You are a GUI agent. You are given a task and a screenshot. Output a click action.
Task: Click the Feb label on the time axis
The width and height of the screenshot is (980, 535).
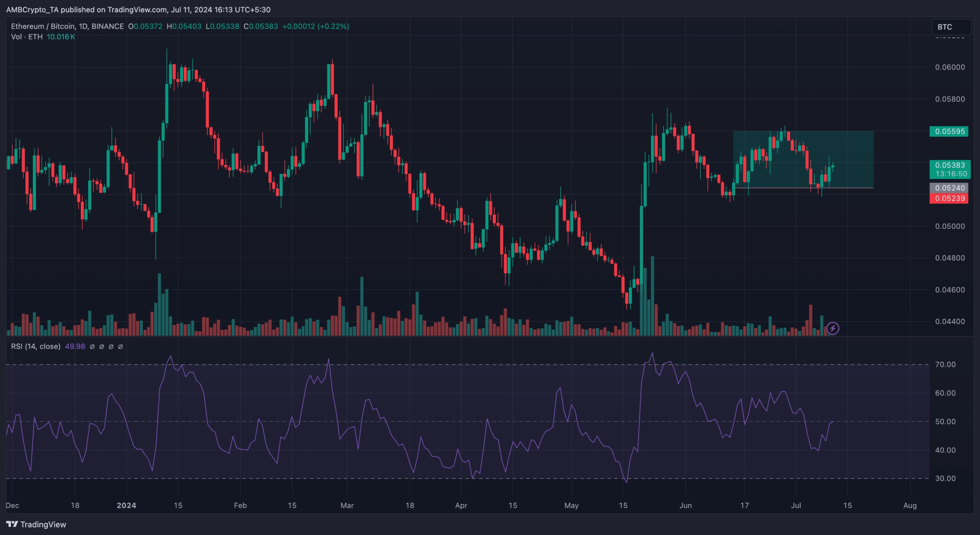(240, 506)
